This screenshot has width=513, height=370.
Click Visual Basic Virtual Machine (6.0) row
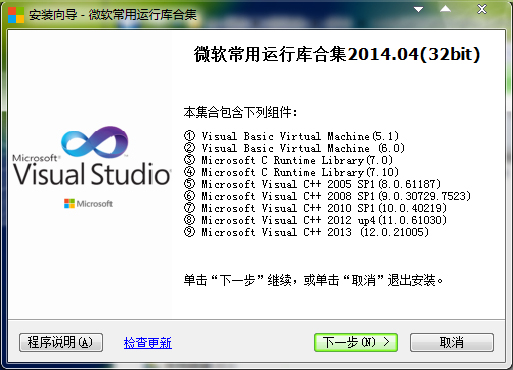[x=294, y=148]
